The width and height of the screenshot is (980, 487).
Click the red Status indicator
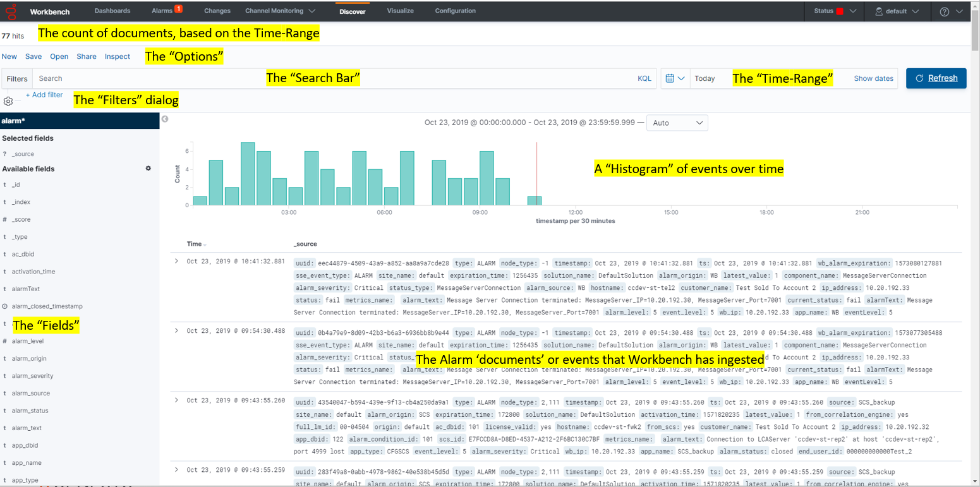point(840,11)
